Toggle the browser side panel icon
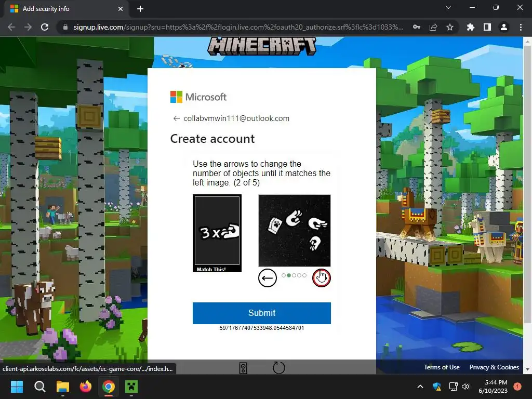The width and height of the screenshot is (532, 399). [x=487, y=27]
